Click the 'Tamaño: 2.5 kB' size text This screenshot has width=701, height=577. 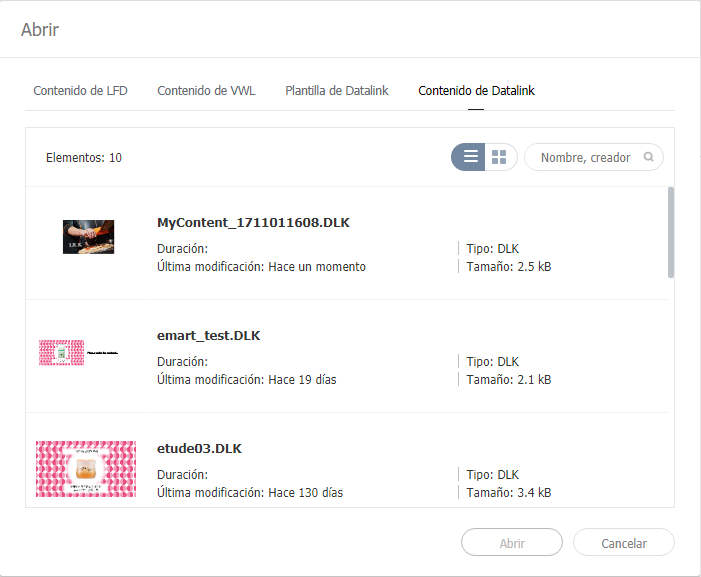click(508, 267)
